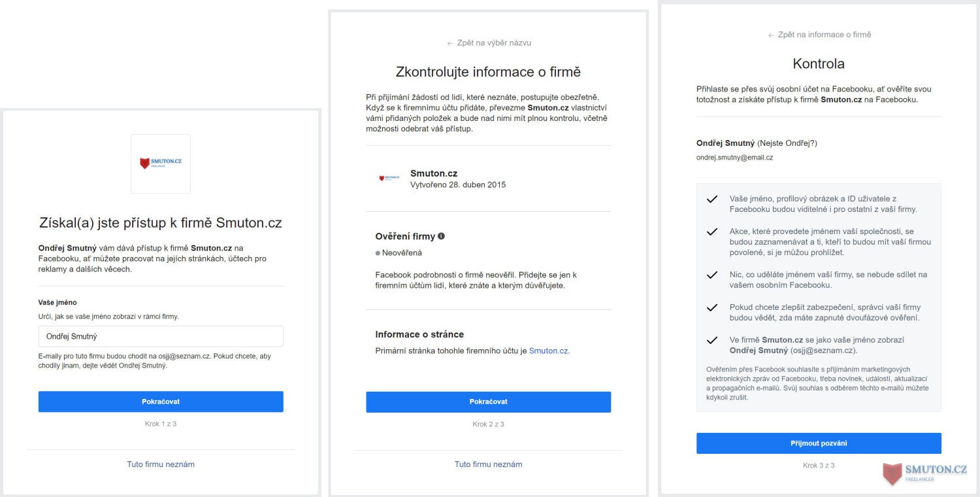Image resolution: width=980 pixels, height=497 pixels.
Task: Open the Smuton.cz primary page link
Action: pyautogui.click(x=548, y=351)
